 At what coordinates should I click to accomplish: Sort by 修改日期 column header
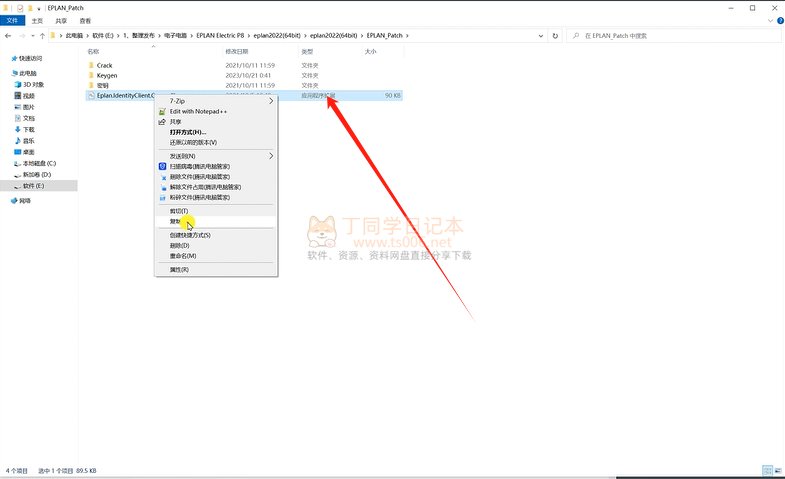[x=237, y=52]
